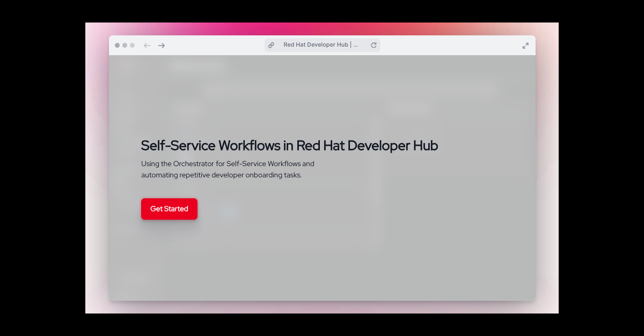644x336 pixels.
Task: Click the third gray window dot
Action: [133, 46]
